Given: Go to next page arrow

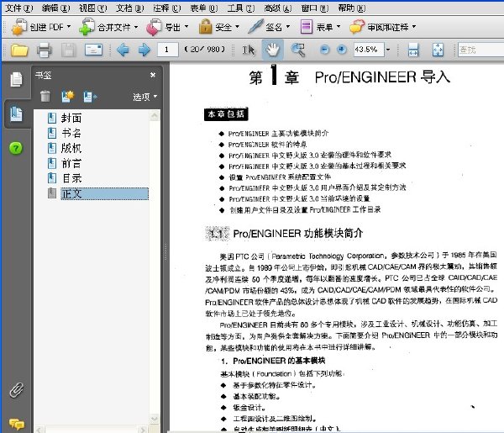Looking at the screenshot, I should 144,50.
